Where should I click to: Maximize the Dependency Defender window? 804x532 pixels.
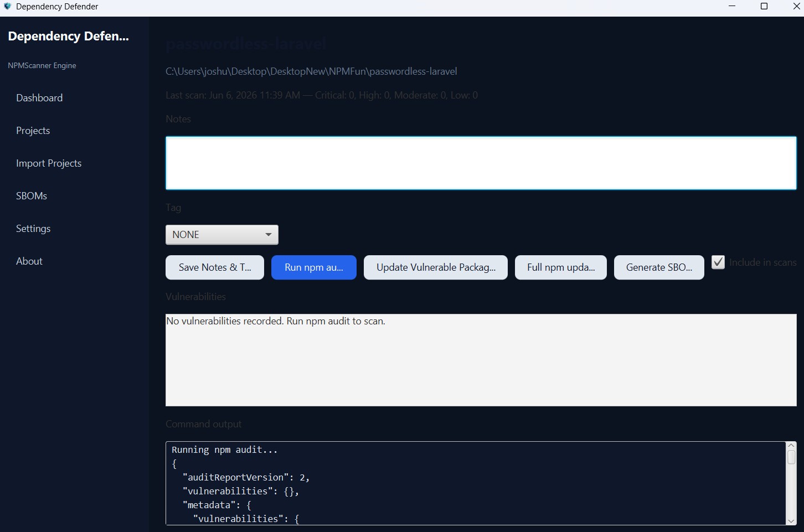[x=764, y=7]
